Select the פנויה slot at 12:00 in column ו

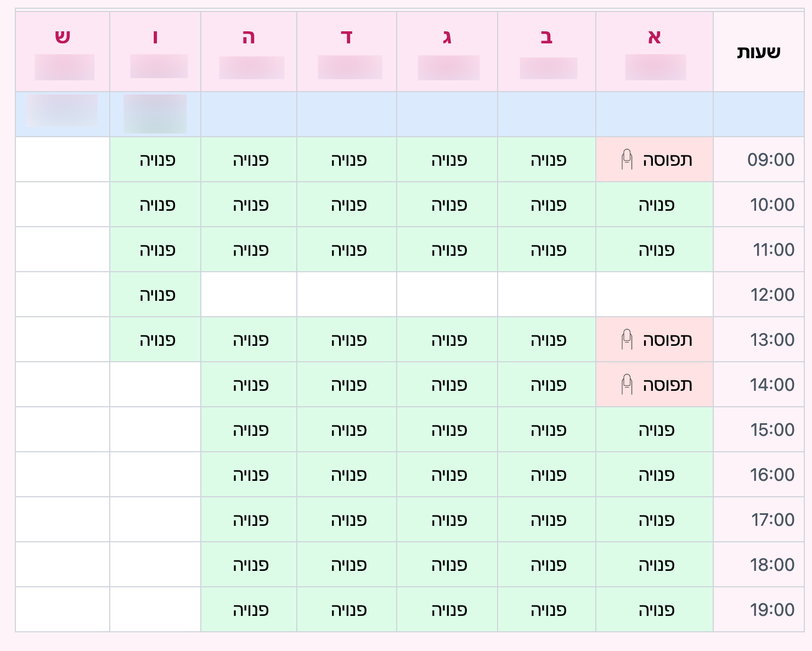[155, 294]
